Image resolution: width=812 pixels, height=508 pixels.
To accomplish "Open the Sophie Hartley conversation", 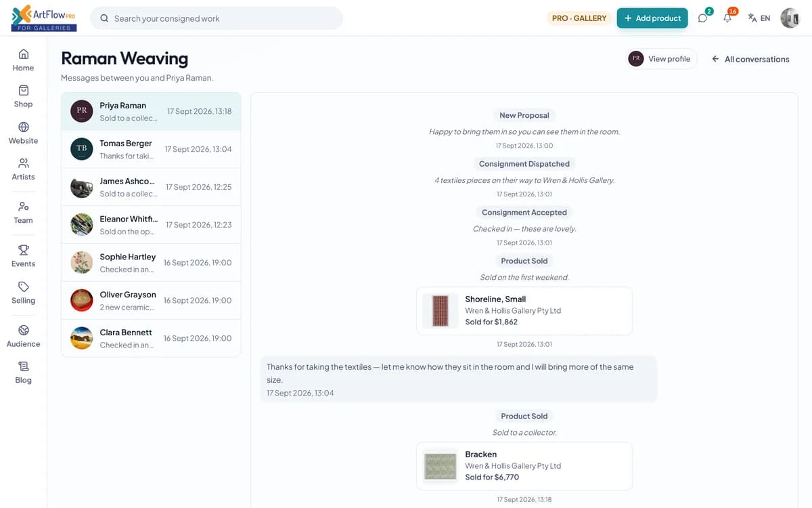I will (x=151, y=263).
